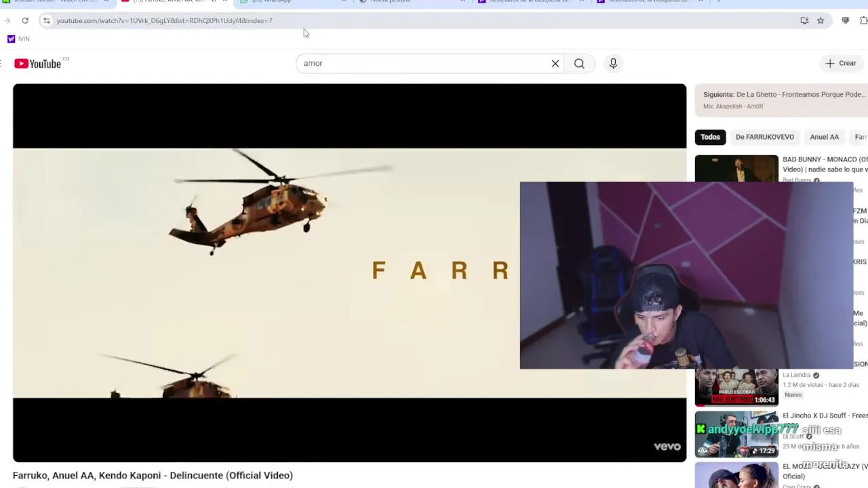Click the browser URL address field
The width and height of the screenshot is (868, 488).
pos(420,20)
